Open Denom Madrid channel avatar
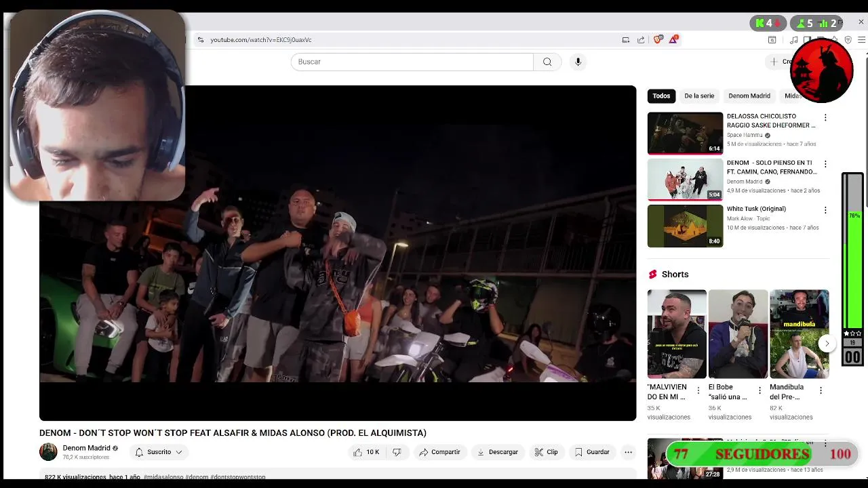Screen dimensions: 868x488 (48, 452)
